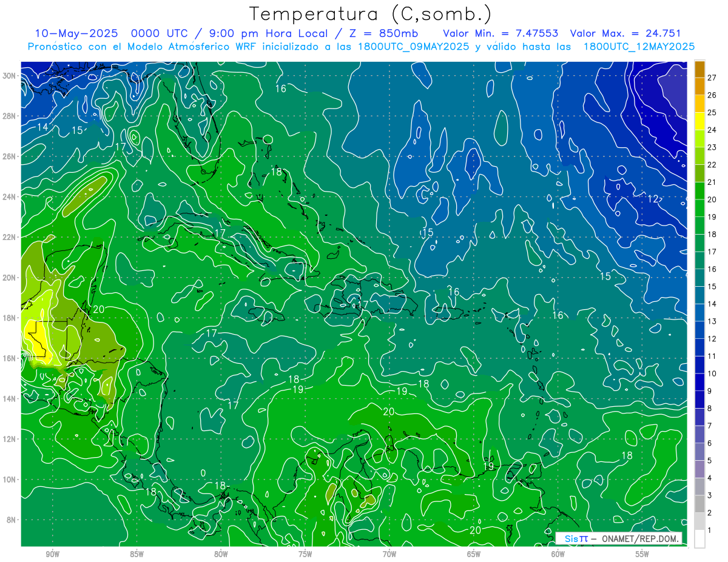Click legend scale label "23"

(x=712, y=147)
